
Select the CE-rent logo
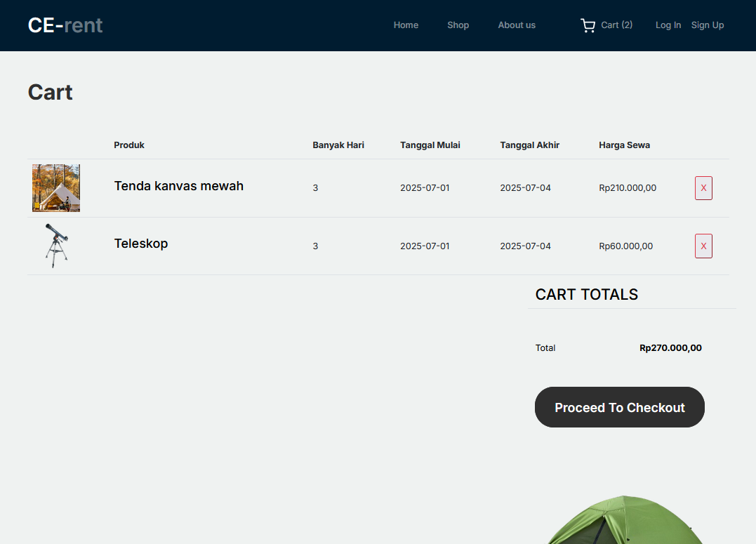pos(65,25)
